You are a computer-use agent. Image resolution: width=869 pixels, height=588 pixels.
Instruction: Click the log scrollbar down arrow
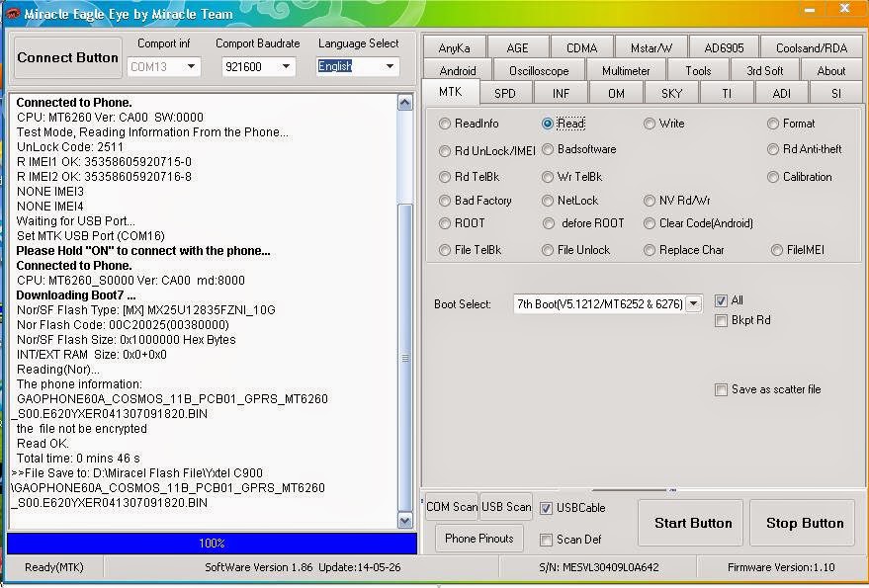click(x=405, y=521)
